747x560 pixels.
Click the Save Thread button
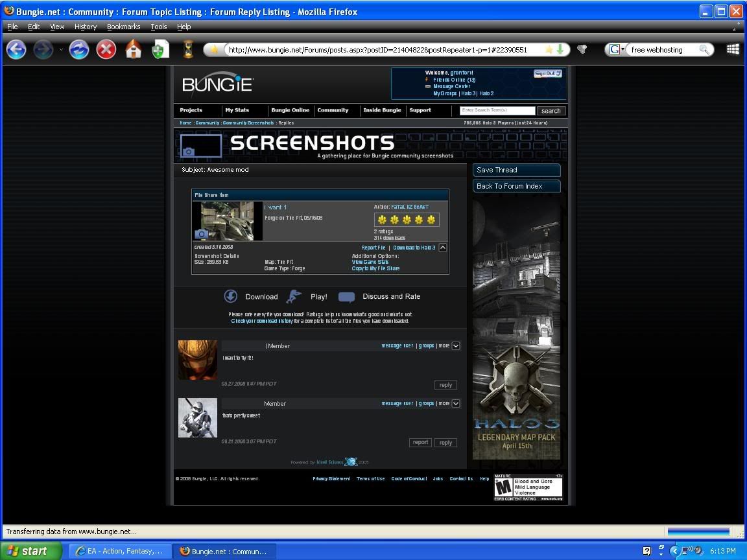pos(516,170)
